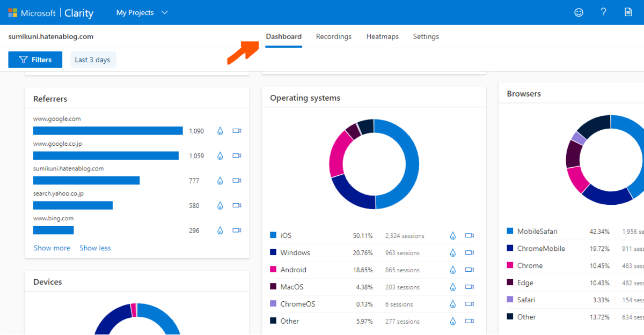This screenshot has width=644, height=335.
Task: Click the Show more link under Referrers
Action: click(x=52, y=248)
